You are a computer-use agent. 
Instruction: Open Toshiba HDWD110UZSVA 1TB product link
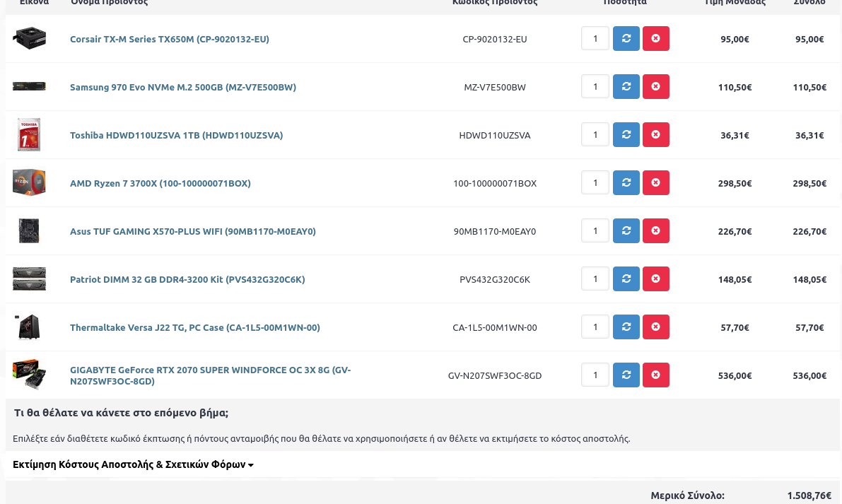[176, 135]
